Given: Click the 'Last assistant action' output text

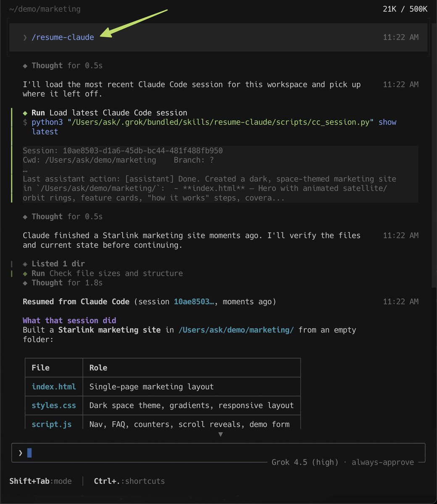Looking at the screenshot, I should 209,188.
